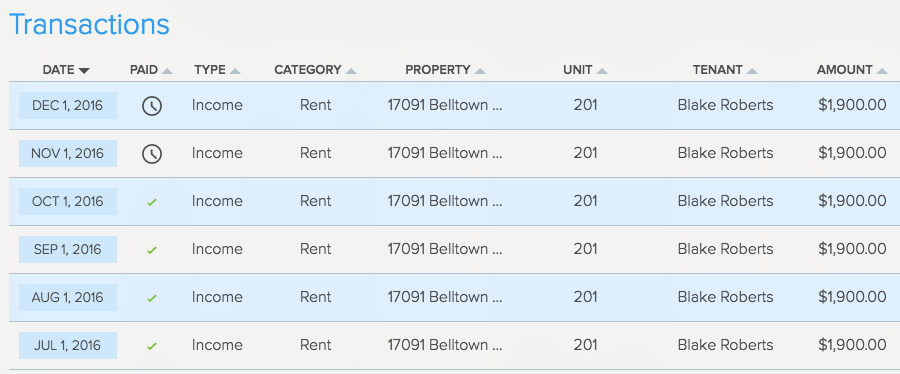Image resolution: width=900 pixels, height=374 pixels.
Task: Click the green paid checkmark for Jul 1, 2016
Action: (x=152, y=346)
